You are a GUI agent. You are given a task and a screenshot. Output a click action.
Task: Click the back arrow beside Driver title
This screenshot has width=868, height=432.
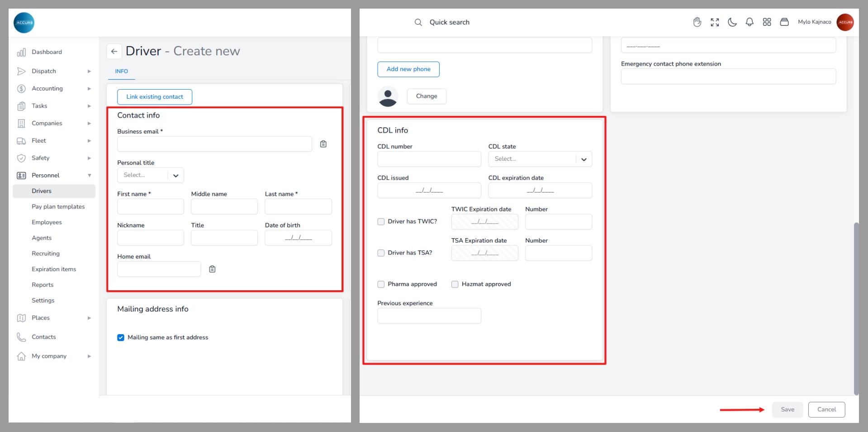coord(114,52)
